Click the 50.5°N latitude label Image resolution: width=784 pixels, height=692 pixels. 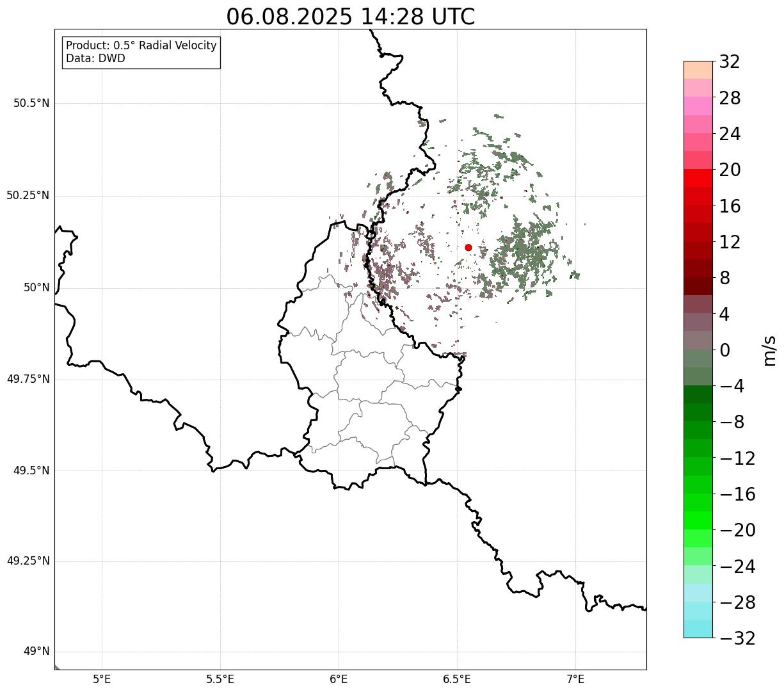[31, 103]
